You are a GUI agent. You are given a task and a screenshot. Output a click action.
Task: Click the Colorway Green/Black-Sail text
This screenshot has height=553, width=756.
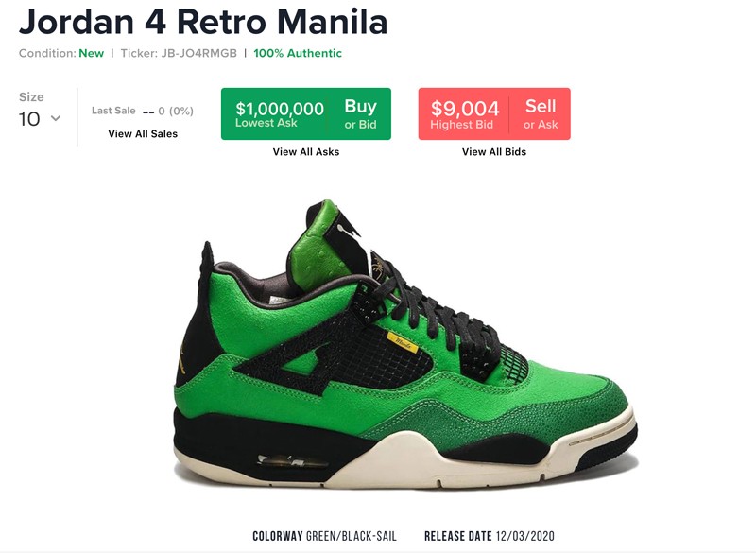(324, 536)
